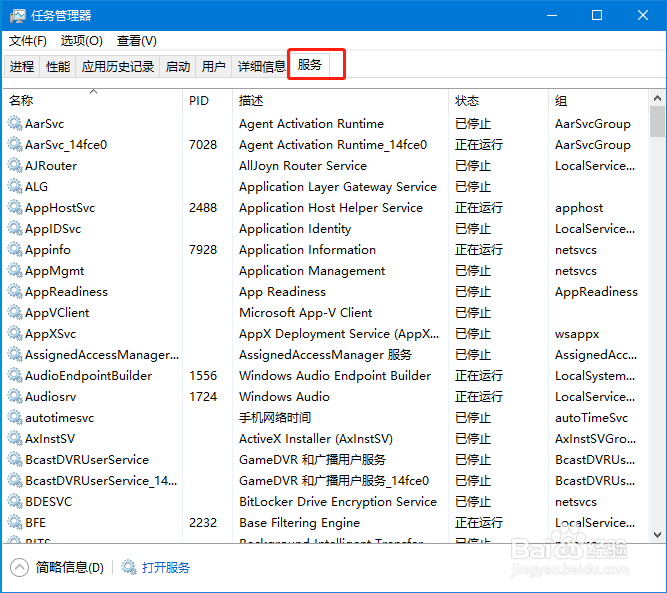Sort by the 状态 column header
This screenshot has height=593, width=667.
tap(499, 100)
